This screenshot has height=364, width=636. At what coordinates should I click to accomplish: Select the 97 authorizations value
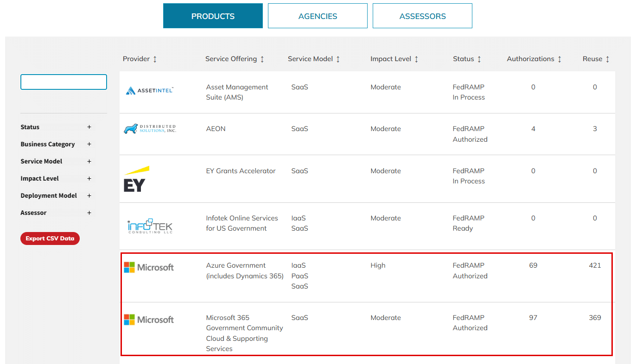coord(533,318)
